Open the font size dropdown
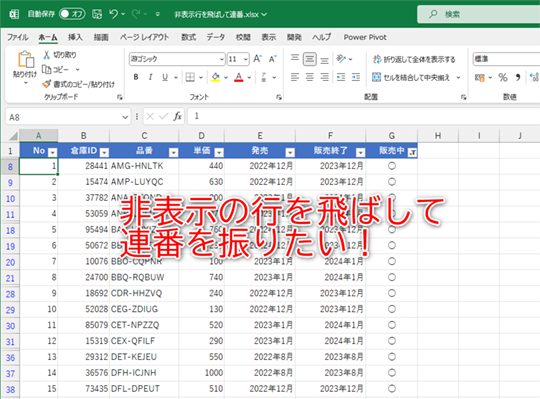This screenshot has width=540, height=399. (x=246, y=59)
